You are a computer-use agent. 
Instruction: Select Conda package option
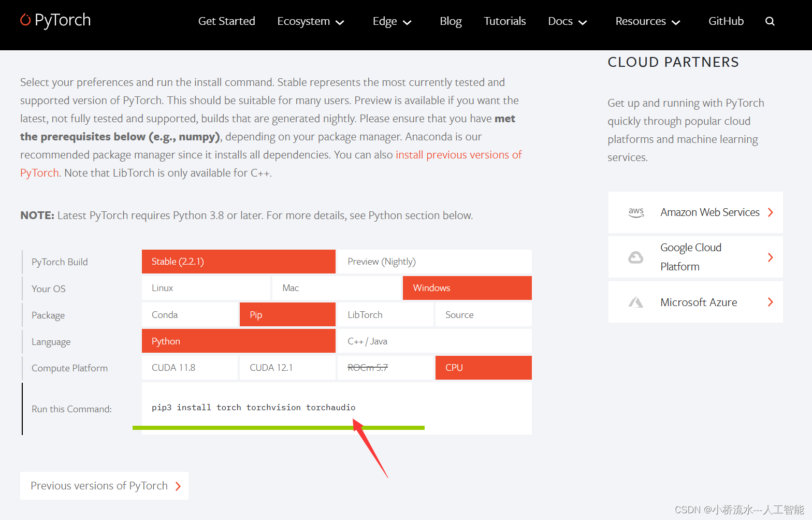tap(190, 315)
